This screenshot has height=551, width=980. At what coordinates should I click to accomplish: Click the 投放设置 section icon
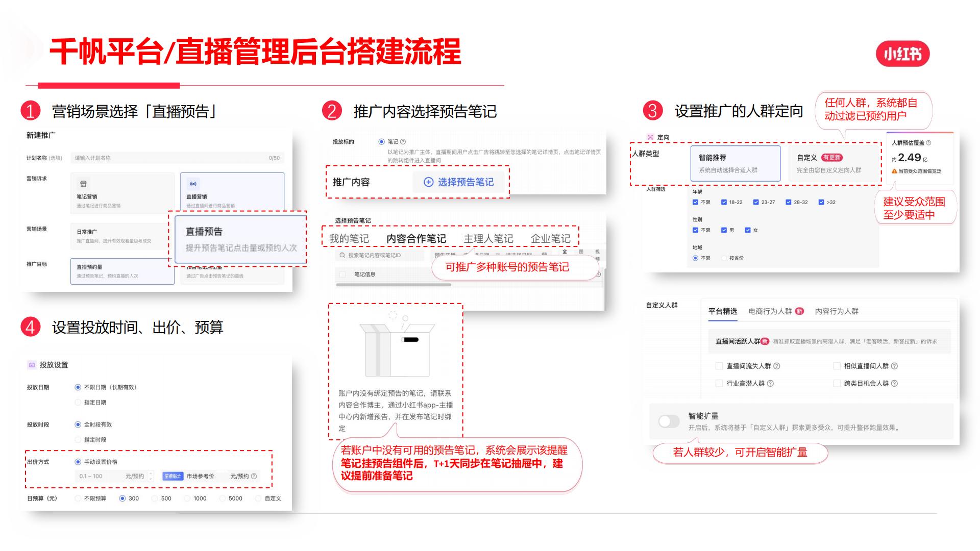[x=32, y=365]
